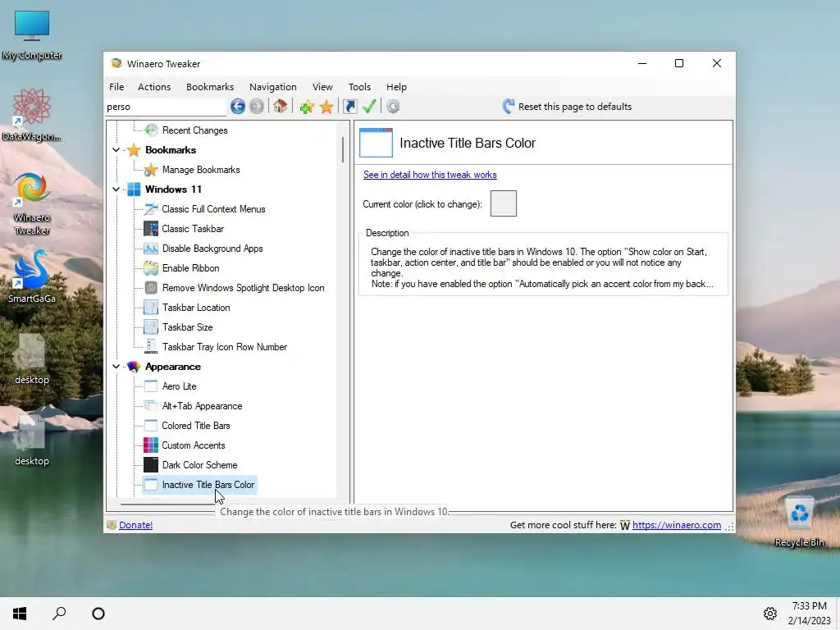Open the https://winaero.com link
840x630 pixels.
tap(677, 525)
